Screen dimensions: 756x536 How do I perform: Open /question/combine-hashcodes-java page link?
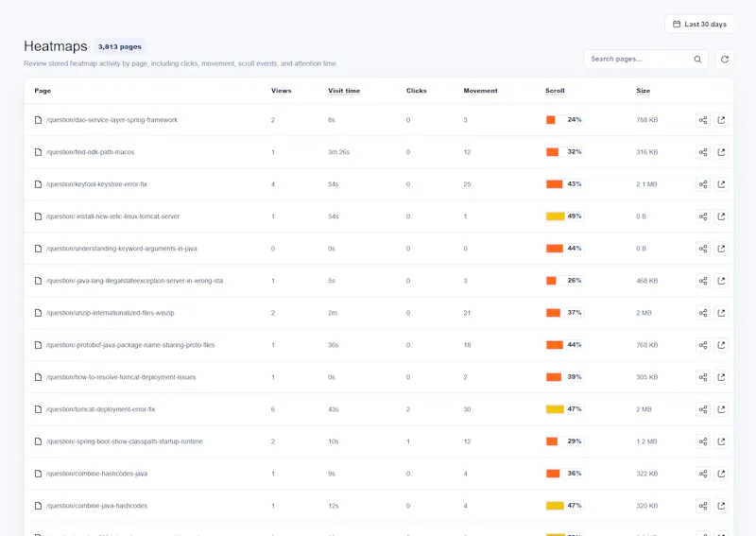96,474
